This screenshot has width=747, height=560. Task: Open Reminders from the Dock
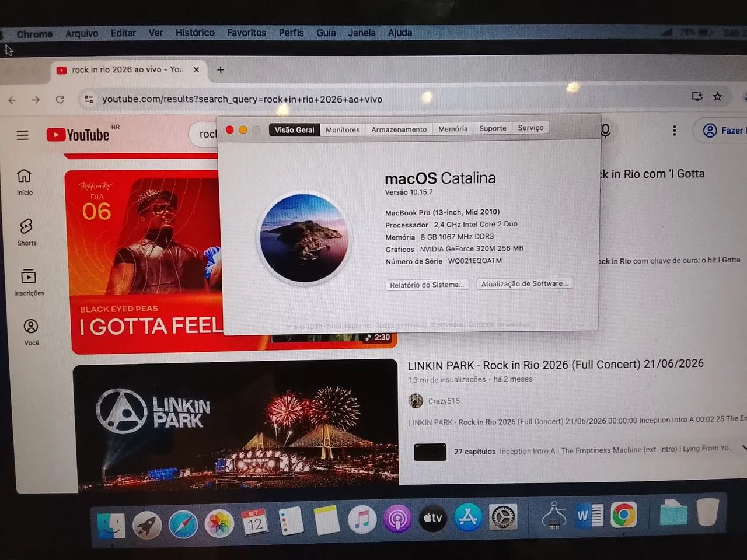(291, 521)
